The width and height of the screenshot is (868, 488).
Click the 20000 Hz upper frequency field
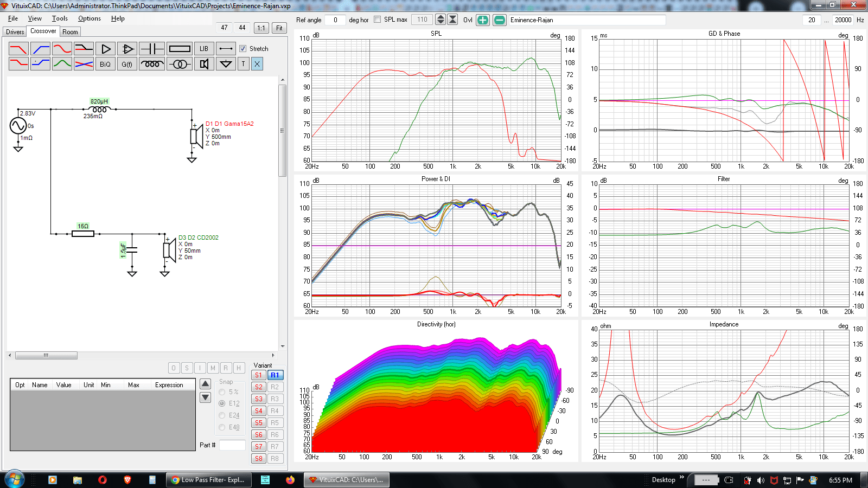[x=843, y=20]
